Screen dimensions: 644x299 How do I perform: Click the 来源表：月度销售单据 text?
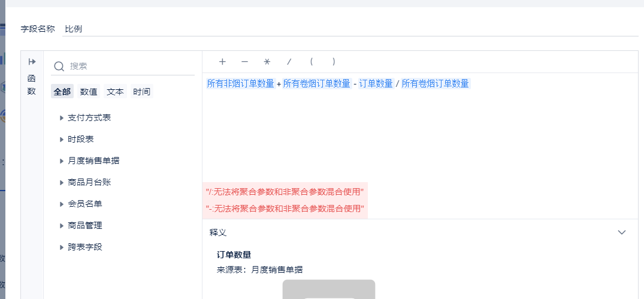point(259,270)
